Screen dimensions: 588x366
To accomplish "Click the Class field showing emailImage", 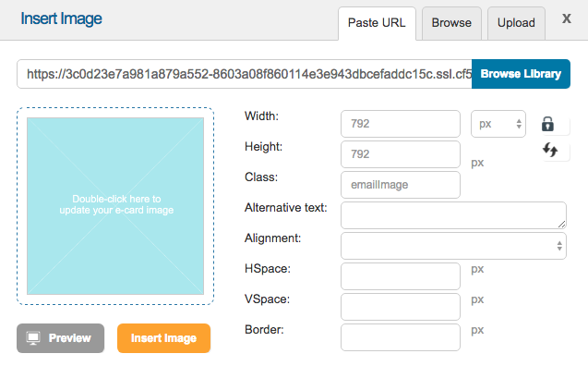I will 401,185.
